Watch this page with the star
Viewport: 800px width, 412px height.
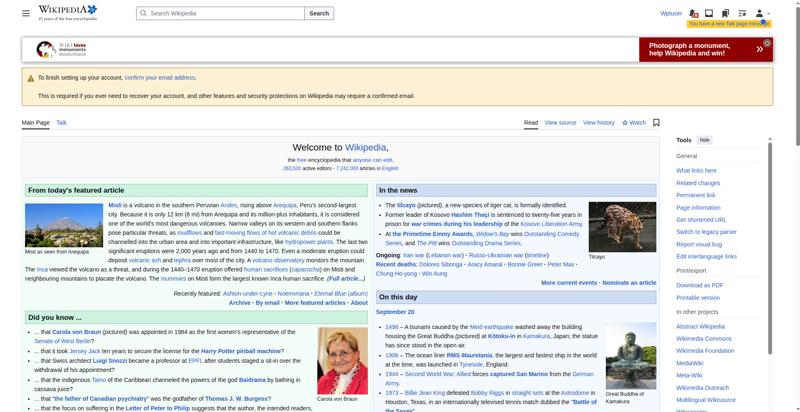pos(634,122)
